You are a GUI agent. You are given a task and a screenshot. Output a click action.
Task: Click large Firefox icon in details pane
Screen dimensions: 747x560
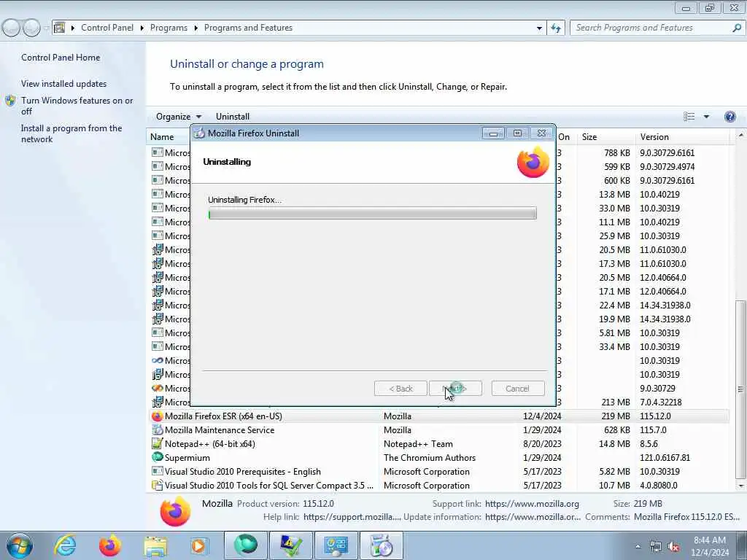(x=175, y=511)
